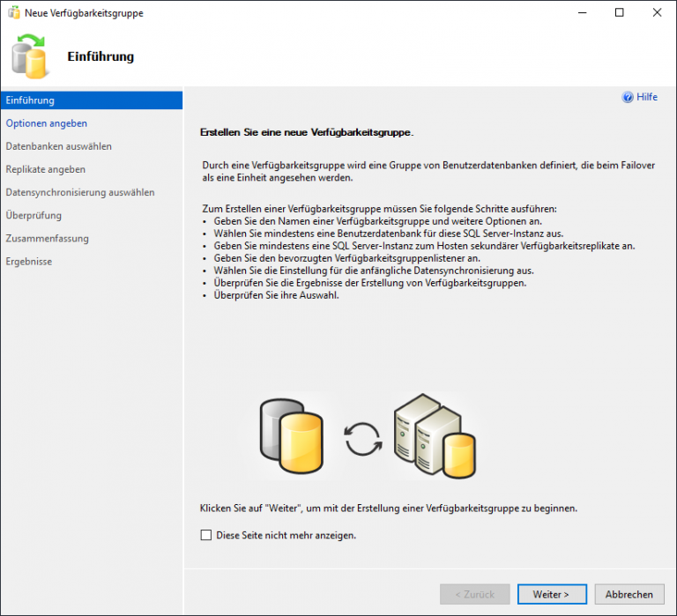Enable "Diese Seite nicht mehr anzeigen" checkbox
677x616 pixels.
point(206,535)
